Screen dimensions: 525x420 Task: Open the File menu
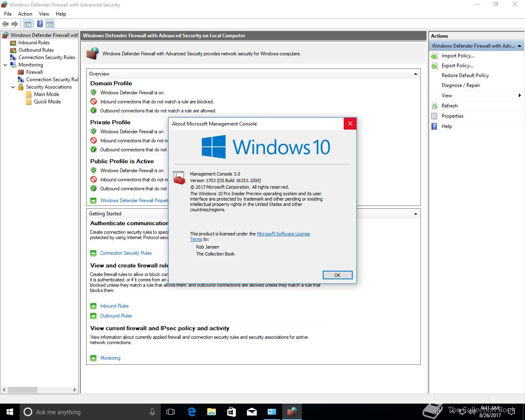tap(8, 14)
